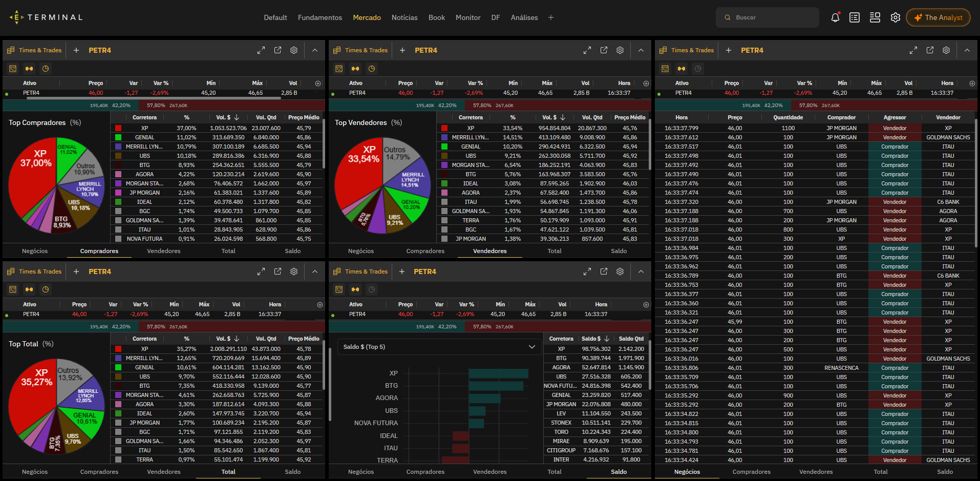Open settings gear of Saldo $ (Top 5) panel
The width and height of the screenshot is (980, 481).
coord(620,271)
